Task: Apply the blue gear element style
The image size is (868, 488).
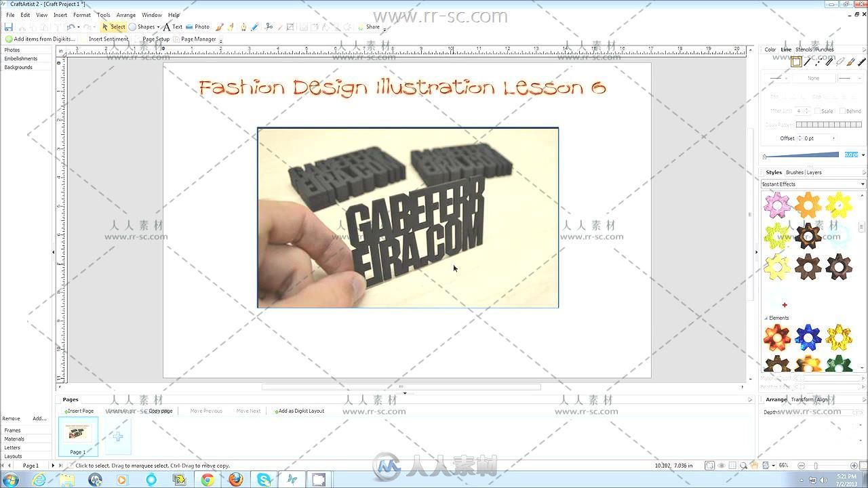Action: [808, 337]
